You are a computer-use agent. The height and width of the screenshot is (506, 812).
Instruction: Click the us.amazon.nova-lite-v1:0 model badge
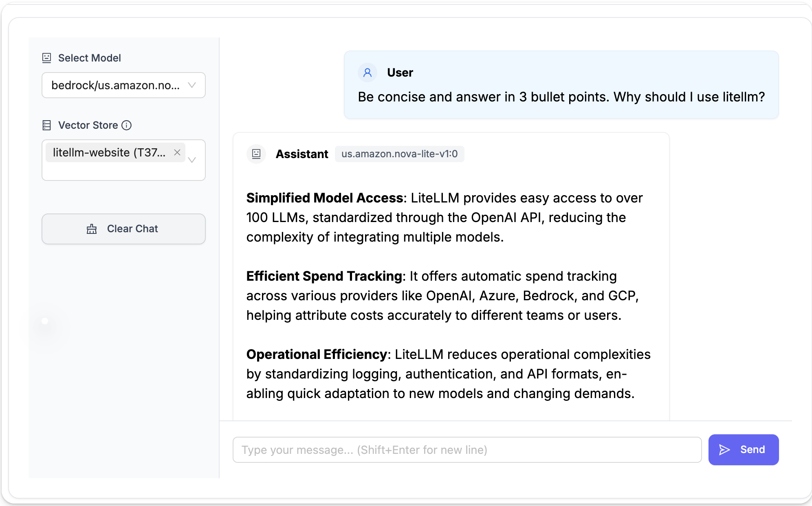399,154
